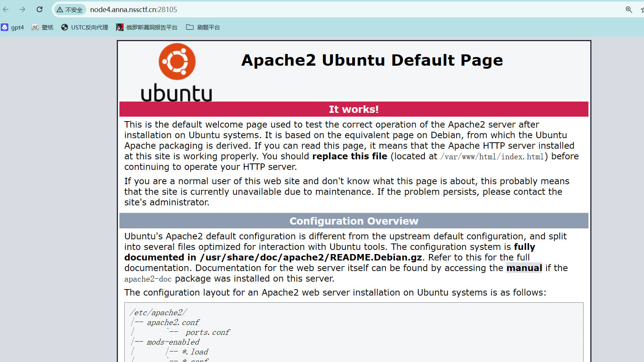Click the "It works!" red banner
Screen dimensions: 644x362
(353, 109)
